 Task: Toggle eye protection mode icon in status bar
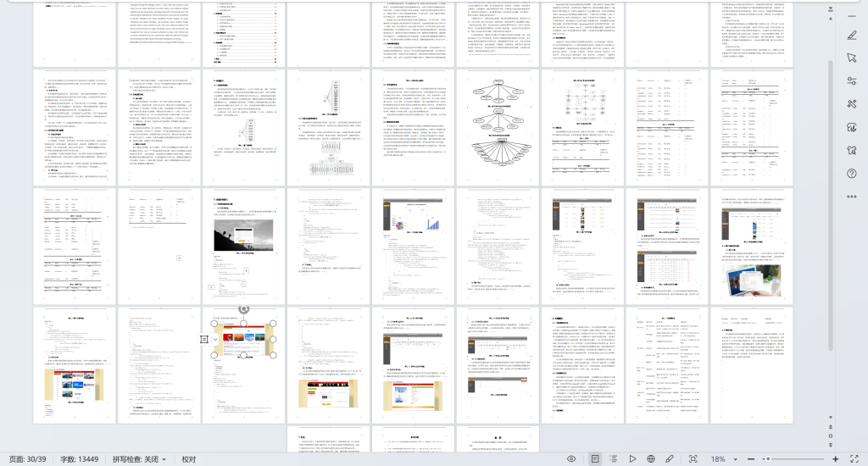571,459
